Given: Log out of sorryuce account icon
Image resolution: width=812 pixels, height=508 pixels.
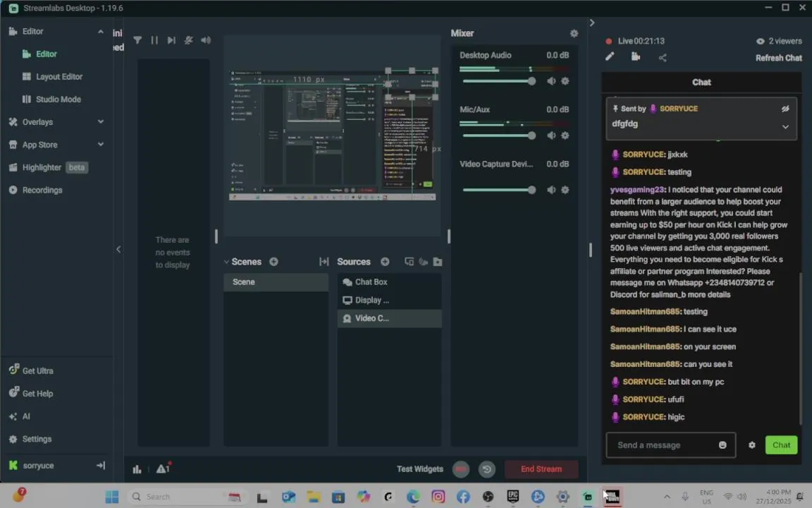Looking at the screenshot, I should coord(101,466).
